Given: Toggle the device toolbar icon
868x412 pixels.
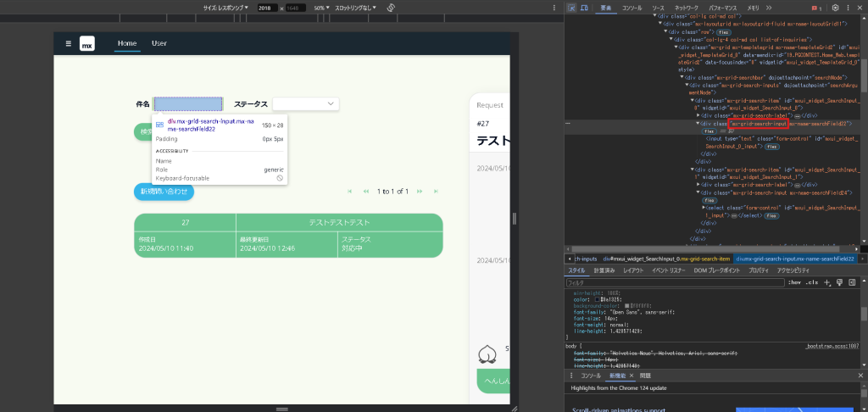Looking at the screenshot, I should tap(585, 8).
